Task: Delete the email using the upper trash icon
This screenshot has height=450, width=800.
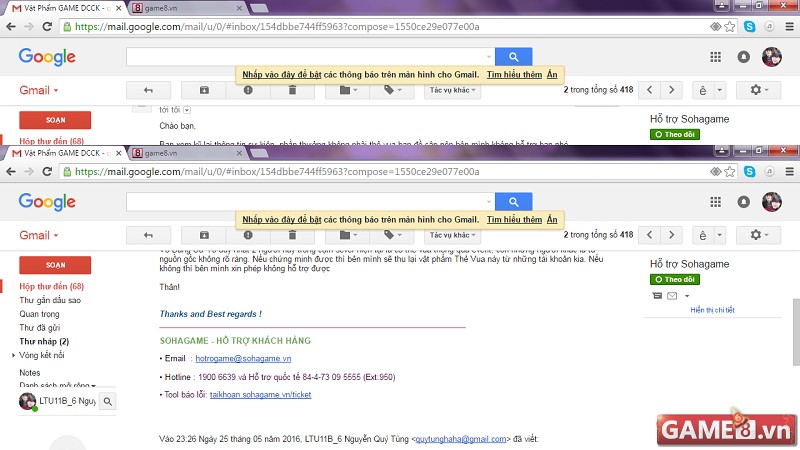Action: coord(292,90)
